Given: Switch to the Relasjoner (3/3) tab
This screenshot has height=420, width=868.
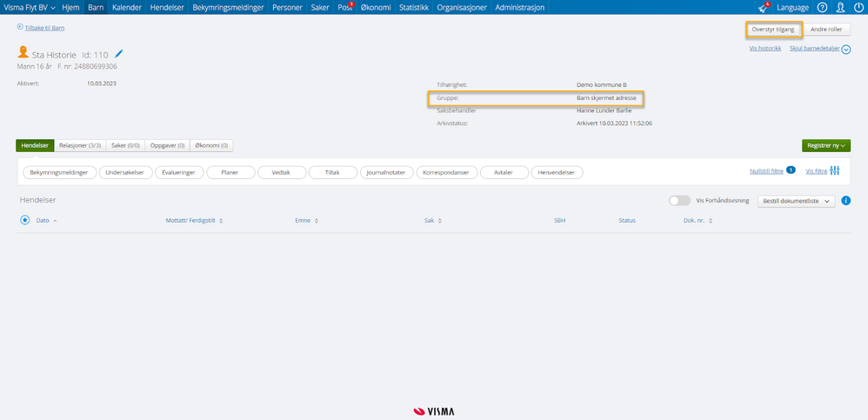Looking at the screenshot, I should pyautogui.click(x=80, y=145).
